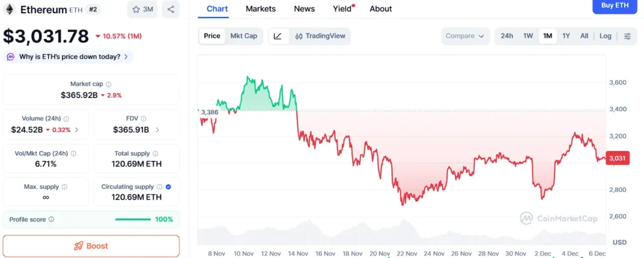Open the Markets tab
The width and height of the screenshot is (644, 258).
tap(260, 9)
